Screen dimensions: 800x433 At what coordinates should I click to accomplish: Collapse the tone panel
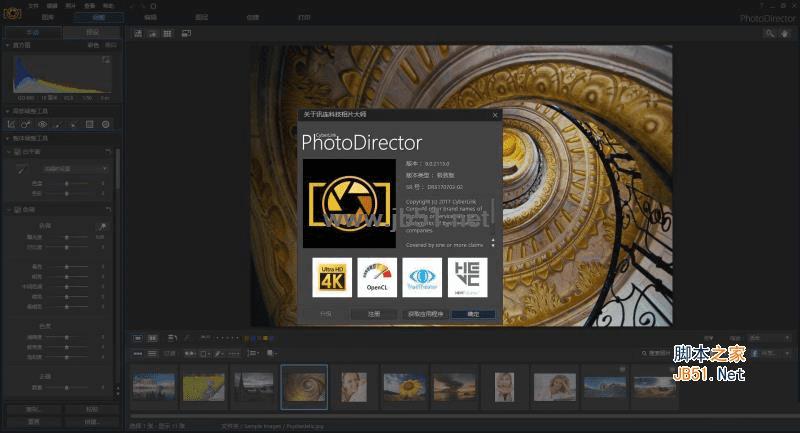pyautogui.click(x=9, y=210)
